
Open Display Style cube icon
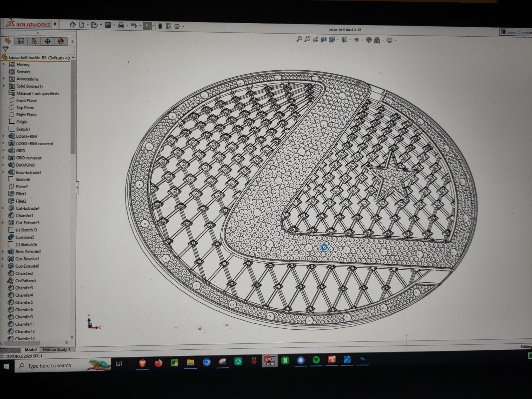(344, 40)
